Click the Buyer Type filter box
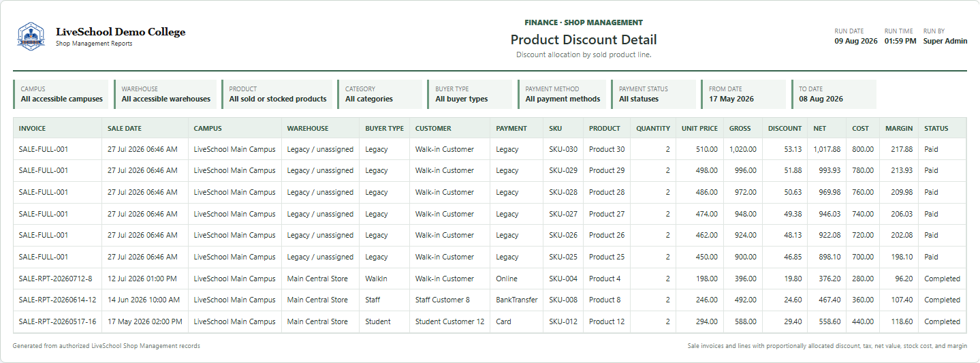This screenshot has width=980, height=363. click(470, 94)
